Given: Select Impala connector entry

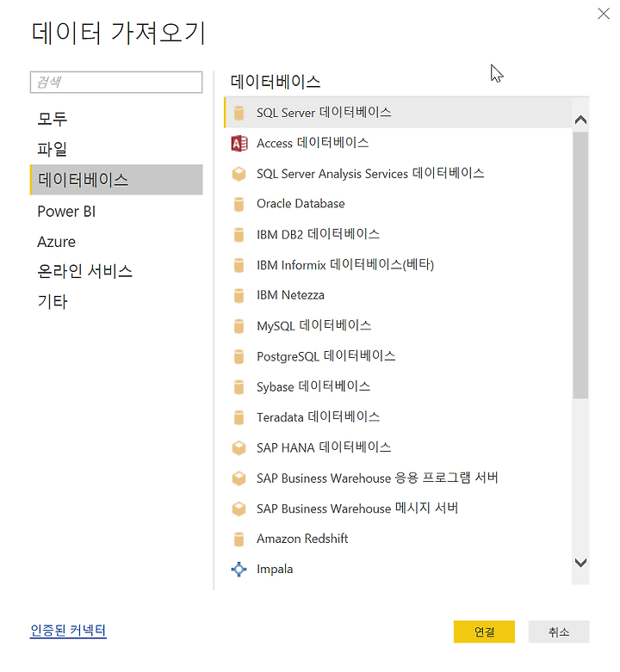Looking at the screenshot, I should pos(398,570).
